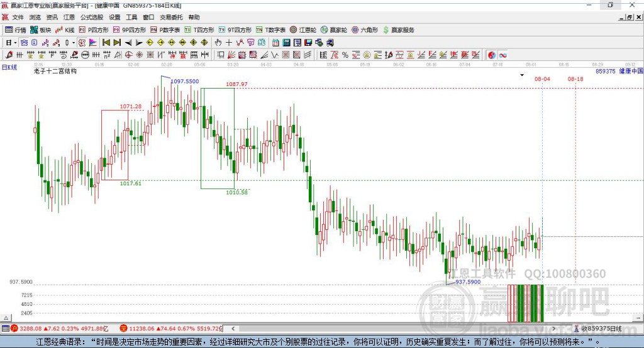Open the 赢家轮 wheel tool
The height and width of the screenshot is (348, 644).
point(334,30)
